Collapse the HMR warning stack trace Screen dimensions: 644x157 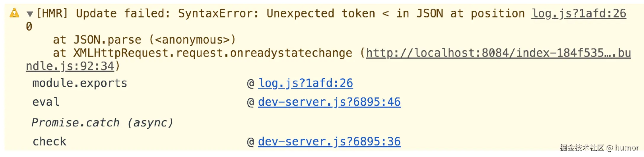pyautogui.click(x=30, y=14)
